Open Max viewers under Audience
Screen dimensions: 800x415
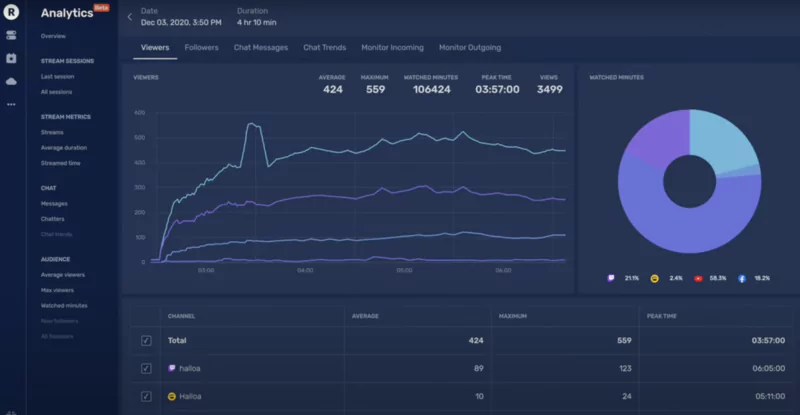coord(57,290)
